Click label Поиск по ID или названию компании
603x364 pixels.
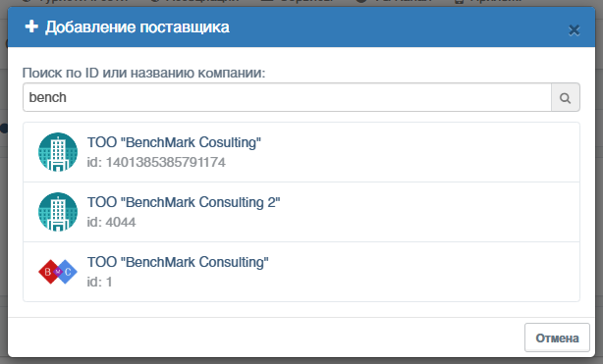143,73
